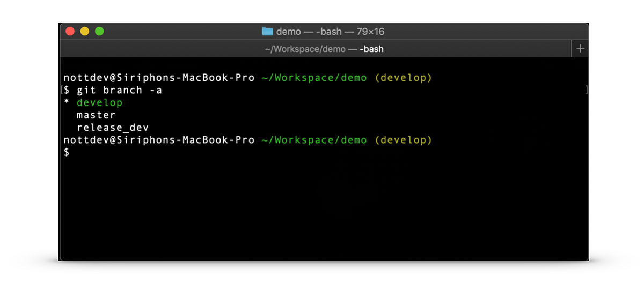Click the blue folder icon in title bar
This screenshot has width=644, height=290.
(x=267, y=31)
